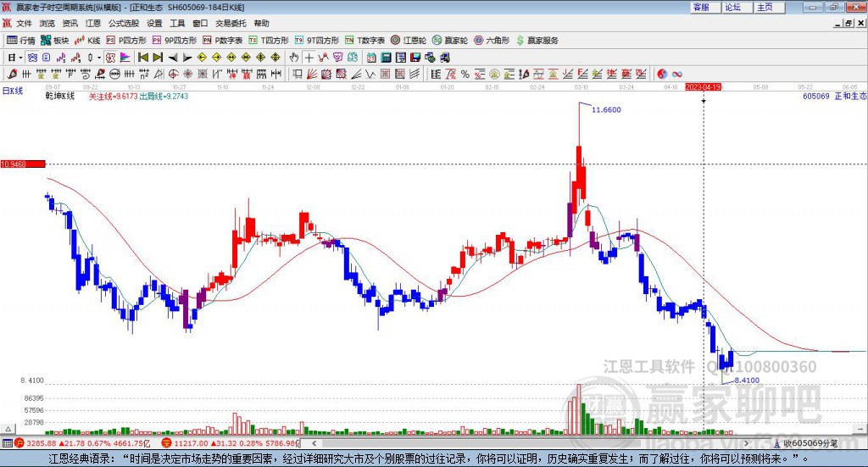Click the 出局线=9.2743 value text
The image size is (868, 467).
(164, 96)
